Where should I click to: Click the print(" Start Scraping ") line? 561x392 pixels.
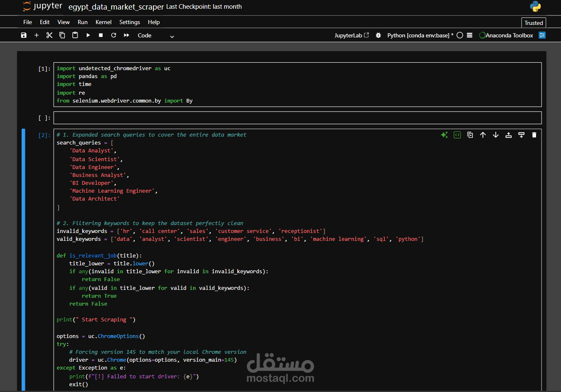(x=96, y=320)
